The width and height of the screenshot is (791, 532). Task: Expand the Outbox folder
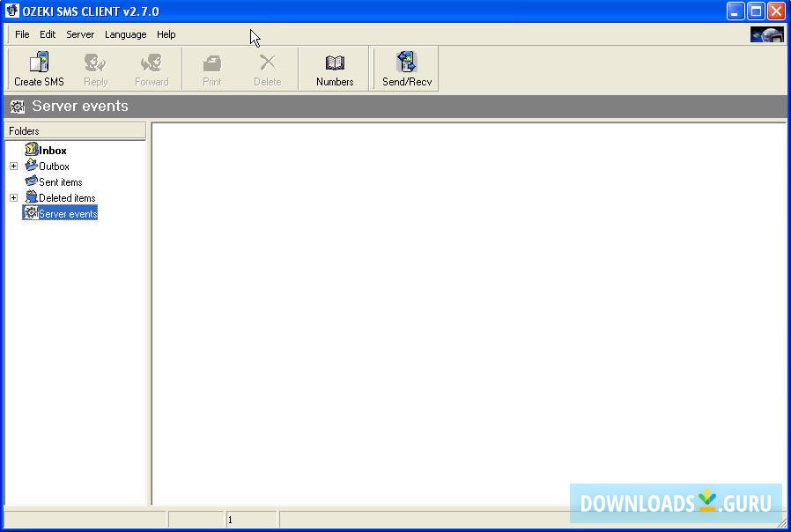click(13, 166)
